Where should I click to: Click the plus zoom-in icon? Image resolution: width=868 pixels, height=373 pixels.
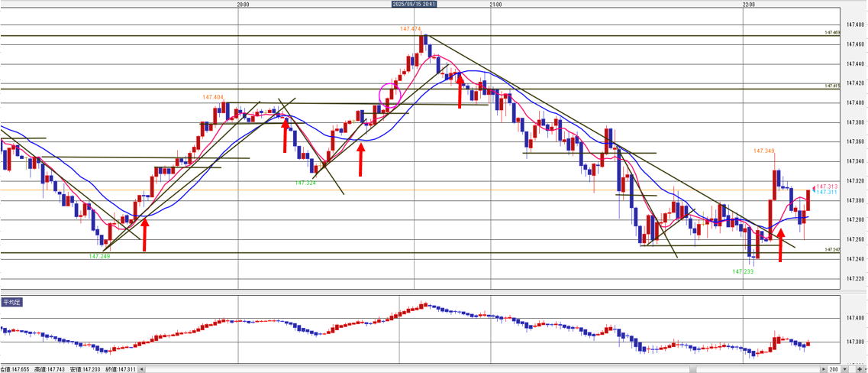click(x=861, y=368)
